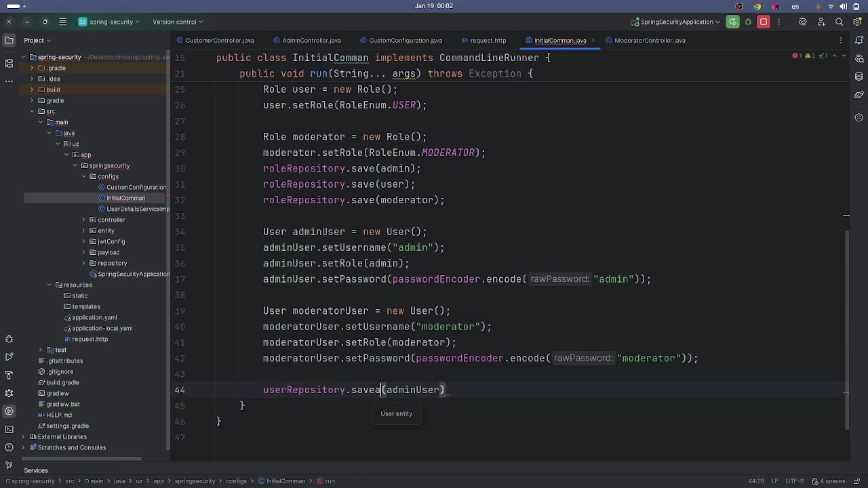The height and width of the screenshot is (488, 868).
Task: Open the main hamburger menu
Action: tap(62, 22)
